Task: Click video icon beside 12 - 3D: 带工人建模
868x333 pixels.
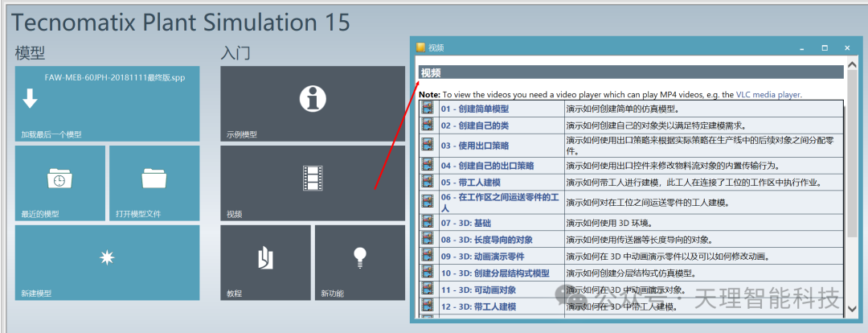Action: (x=428, y=306)
